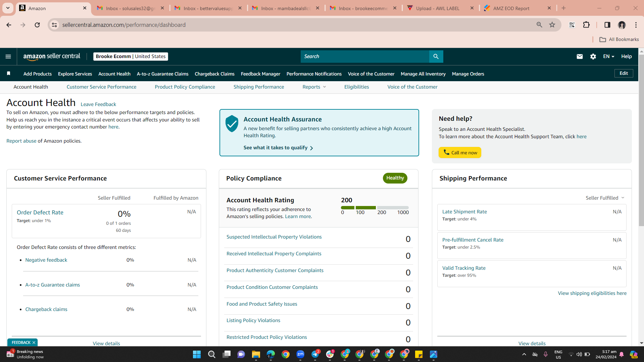Image resolution: width=644 pixels, height=362 pixels.
Task: Bookmark this page with star icon
Action: point(552,25)
